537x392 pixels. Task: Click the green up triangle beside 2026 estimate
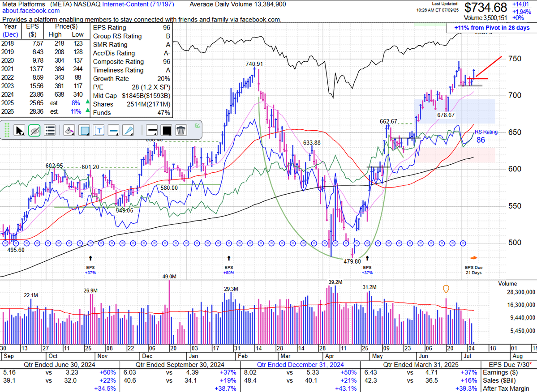click(88, 110)
